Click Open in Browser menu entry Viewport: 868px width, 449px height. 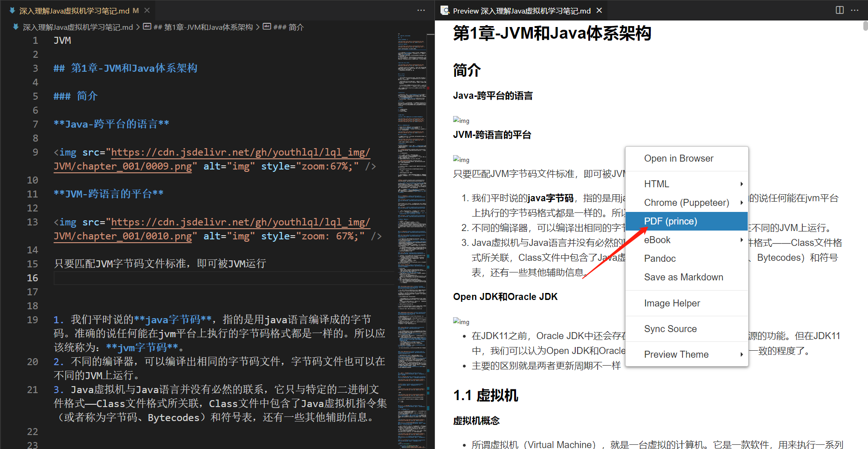(679, 158)
